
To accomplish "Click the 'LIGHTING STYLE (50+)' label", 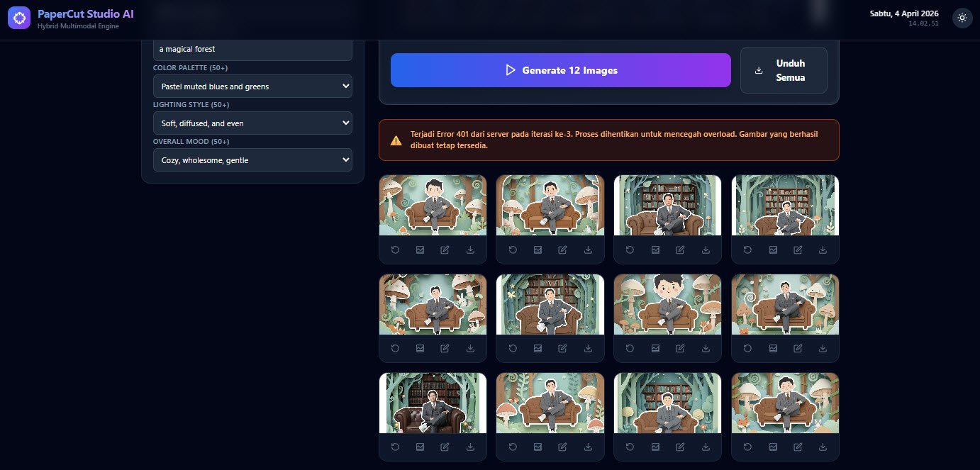I will point(191,105).
